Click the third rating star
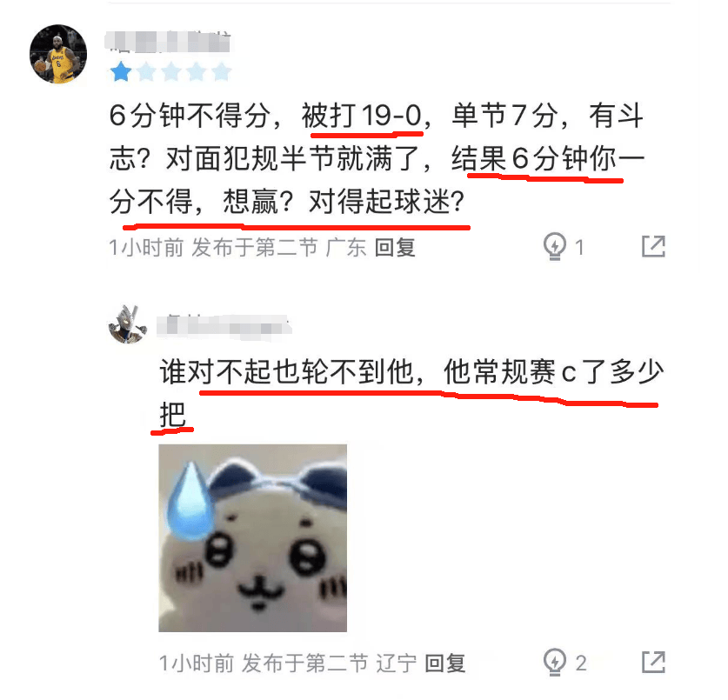The width and height of the screenshot is (728, 700). click(171, 71)
